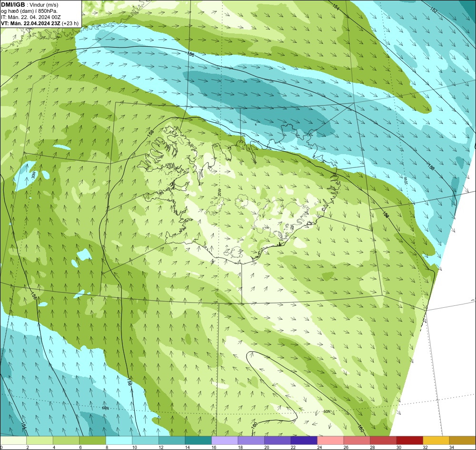Click the "152" contour label
The image size is (476, 450).
tap(434, 10)
